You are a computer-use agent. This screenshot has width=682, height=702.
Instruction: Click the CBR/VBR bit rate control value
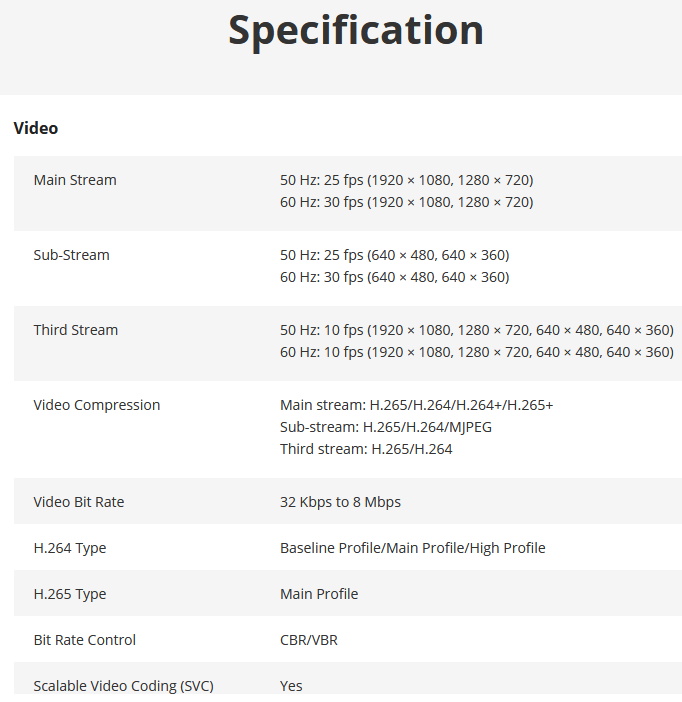click(308, 640)
